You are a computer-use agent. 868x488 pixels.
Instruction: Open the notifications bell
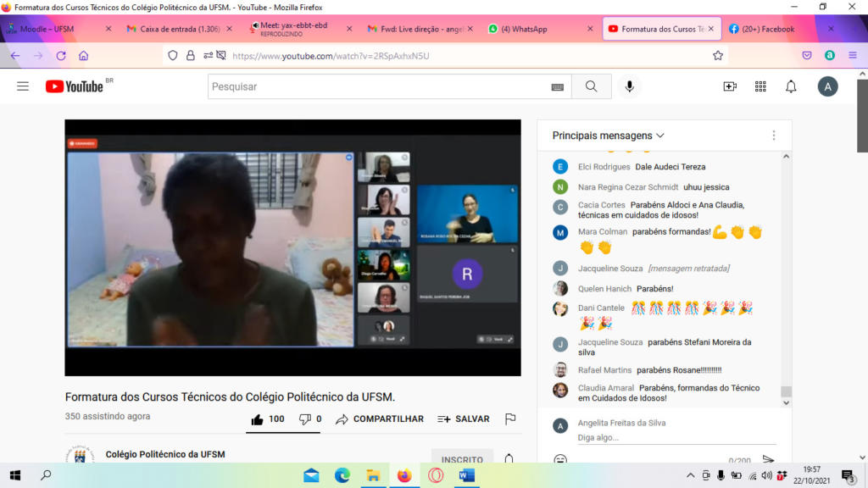coord(791,86)
